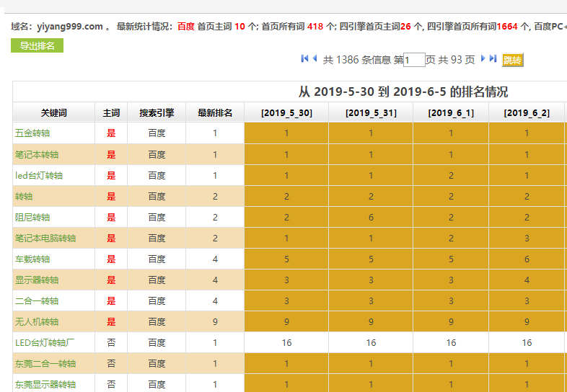567x392 pixels.
Task: Open the 笔记本转轴 keyword link
Action: pyautogui.click(x=37, y=154)
